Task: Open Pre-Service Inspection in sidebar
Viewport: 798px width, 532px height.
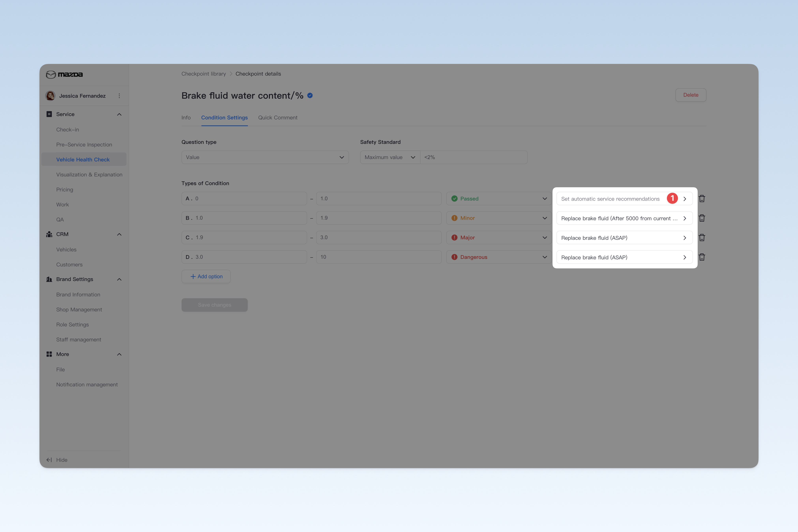Action: click(84, 144)
